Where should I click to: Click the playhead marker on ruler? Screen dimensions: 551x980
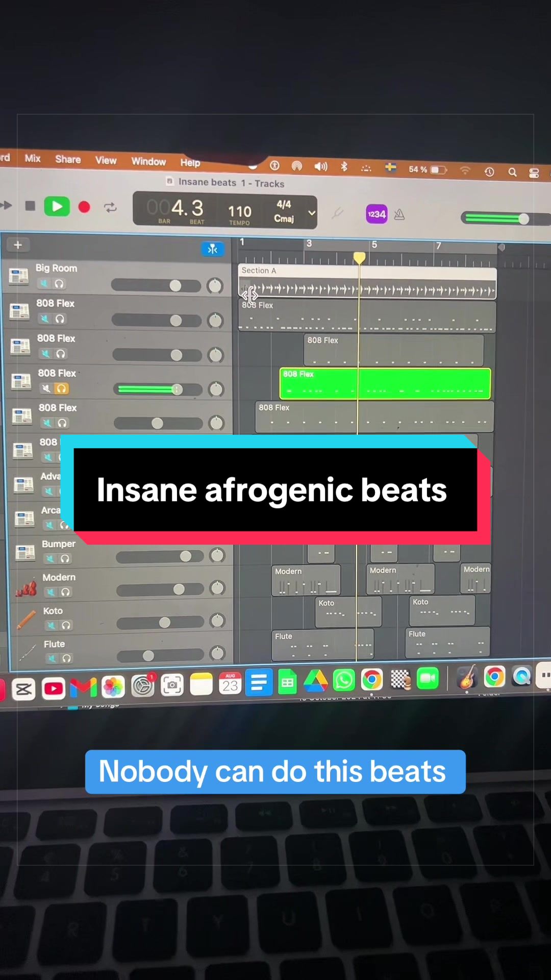359,258
